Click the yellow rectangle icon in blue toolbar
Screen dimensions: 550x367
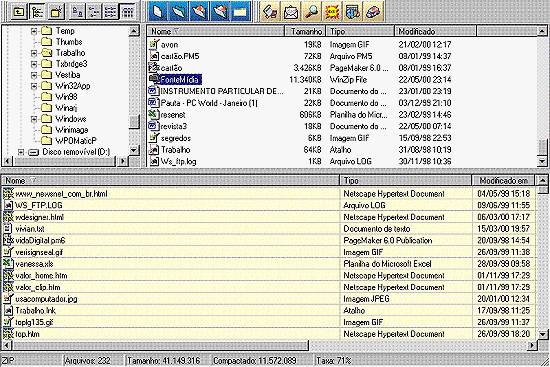click(x=241, y=11)
